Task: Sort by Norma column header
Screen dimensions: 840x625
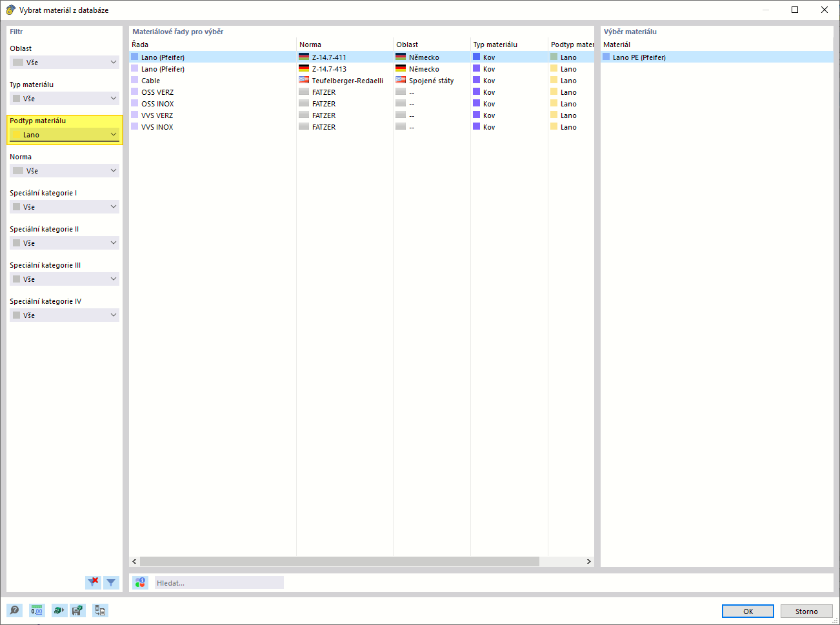Action: tap(345, 45)
